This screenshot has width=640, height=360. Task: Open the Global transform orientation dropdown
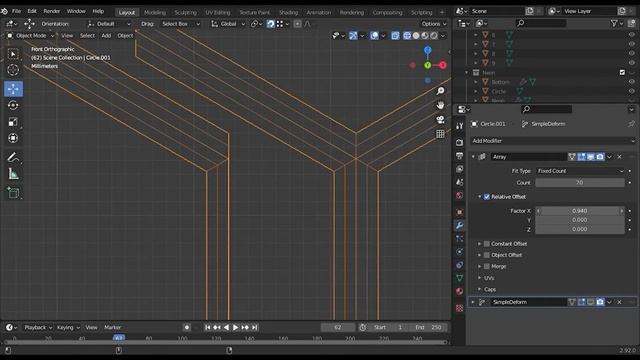tap(228, 24)
